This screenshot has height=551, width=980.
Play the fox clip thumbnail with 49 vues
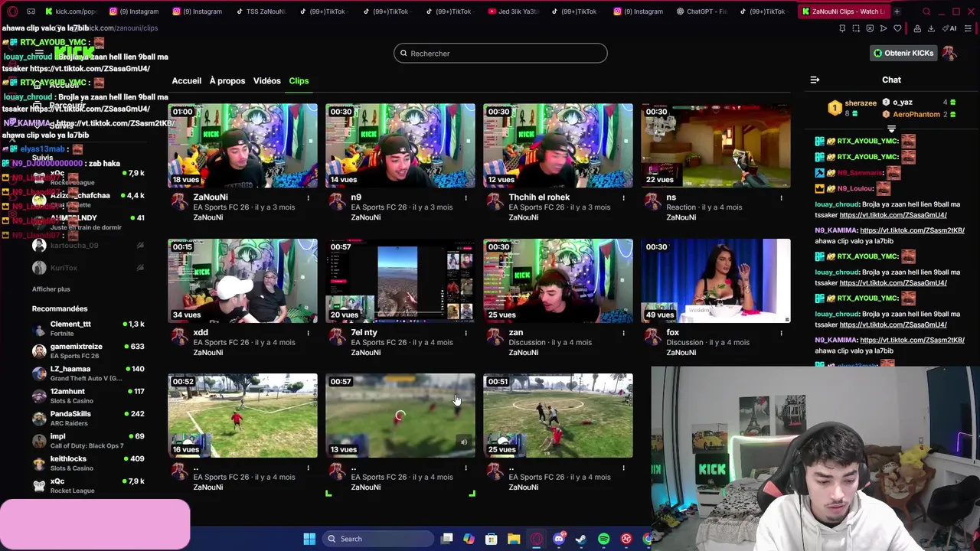(716, 281)
